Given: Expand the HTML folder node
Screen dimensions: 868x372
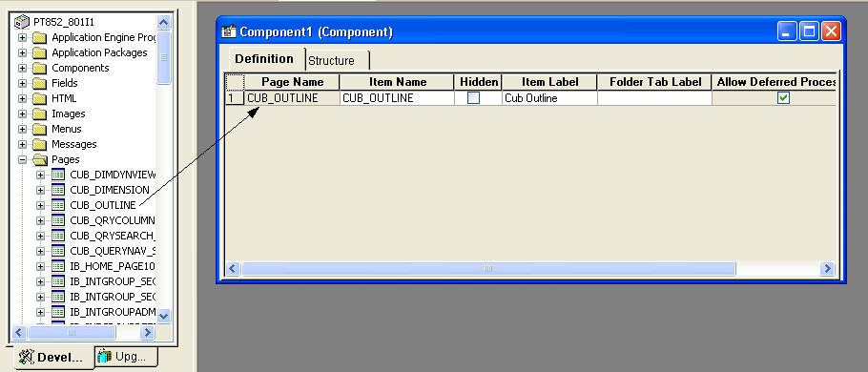Looking at the screenshot, I should [x=22, y=98].
